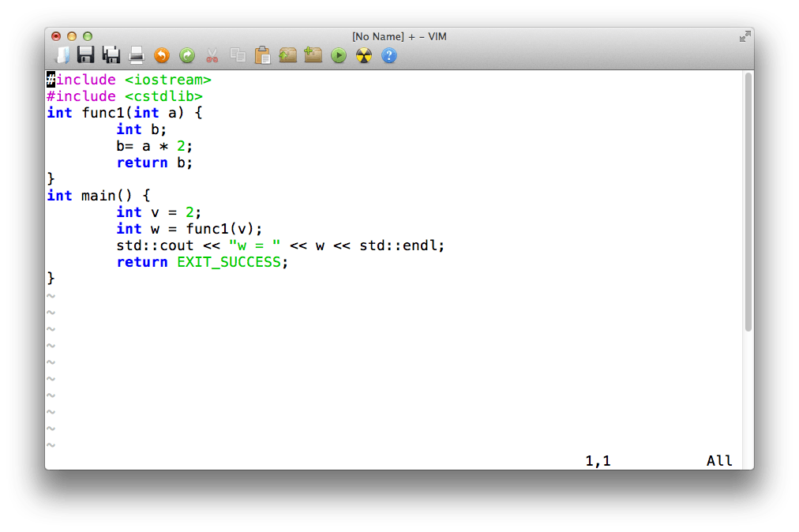Cut selected text with the scissors icon
Image resolution: width=799 pixels, height=532 pixels.
(212, 55)
